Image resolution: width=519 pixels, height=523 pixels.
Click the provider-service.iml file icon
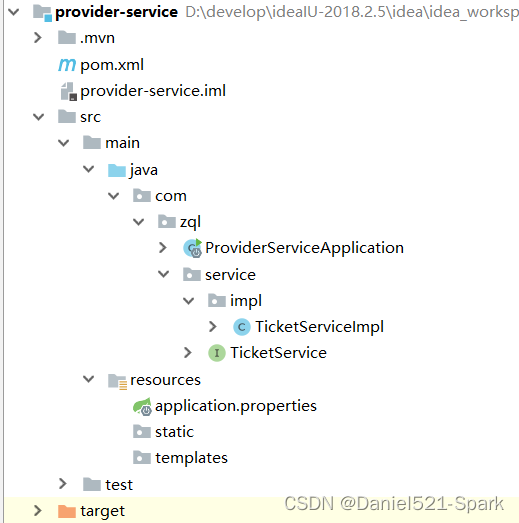(69, 91)
